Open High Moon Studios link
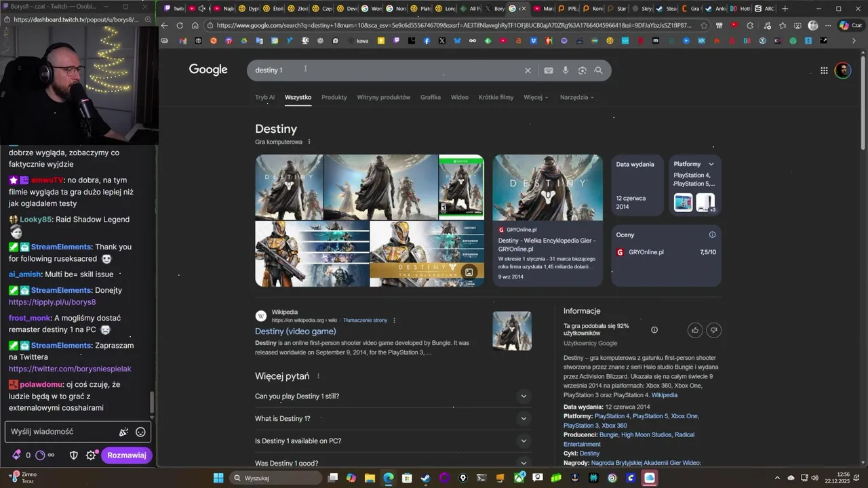This screenshot has height=488, width=868. pos(646,435)
